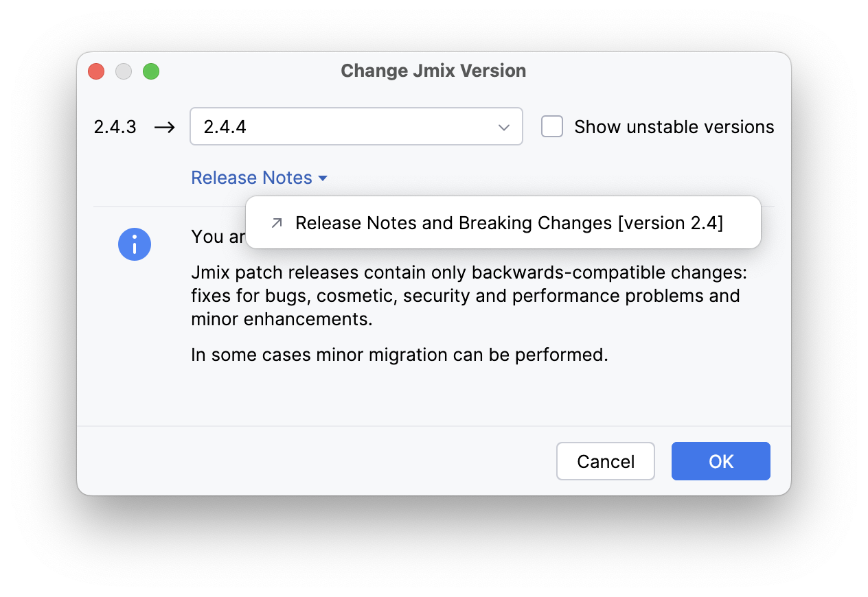Click the red close traffic light button
This screenshot has width=868, height=597.
coord(96,71)
